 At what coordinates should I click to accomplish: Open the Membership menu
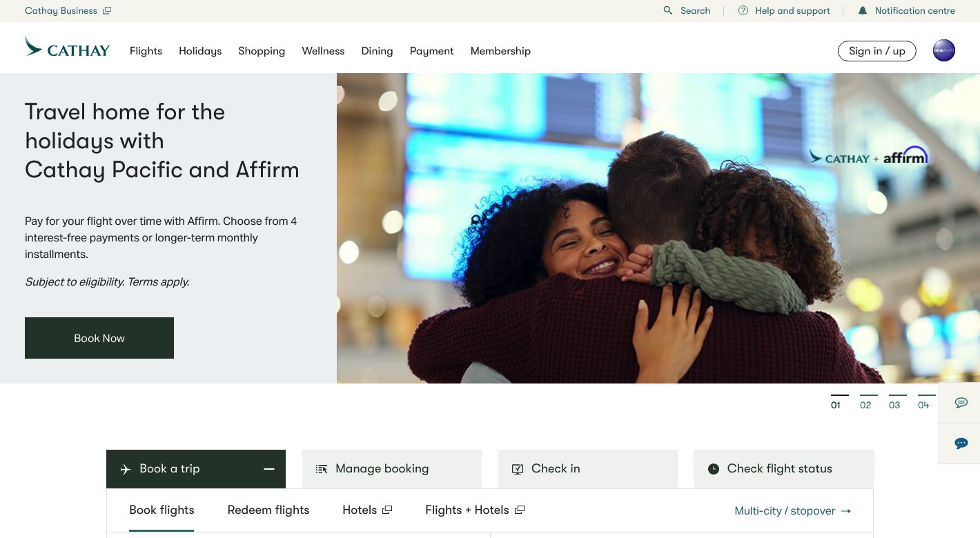point(500,51)
